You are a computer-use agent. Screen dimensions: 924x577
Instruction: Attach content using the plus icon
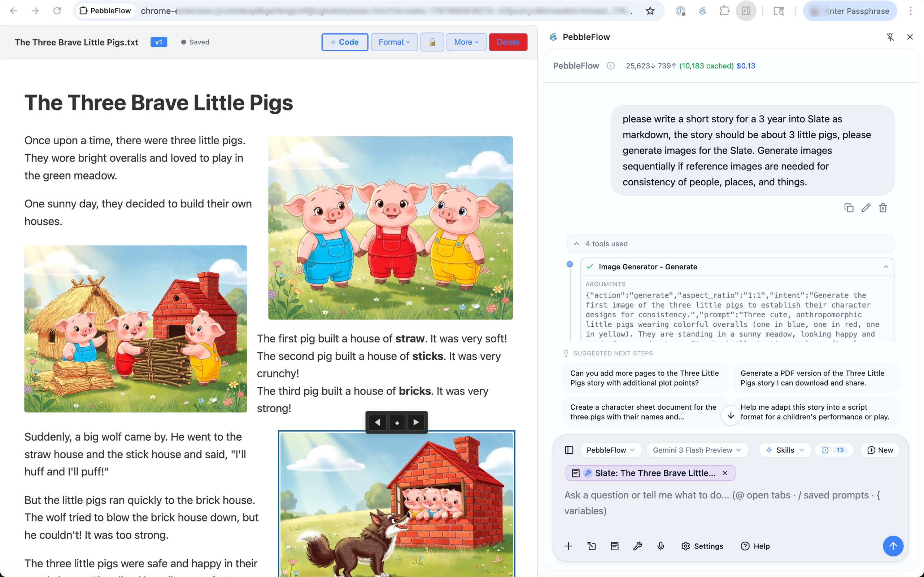[x=568, y=546]
